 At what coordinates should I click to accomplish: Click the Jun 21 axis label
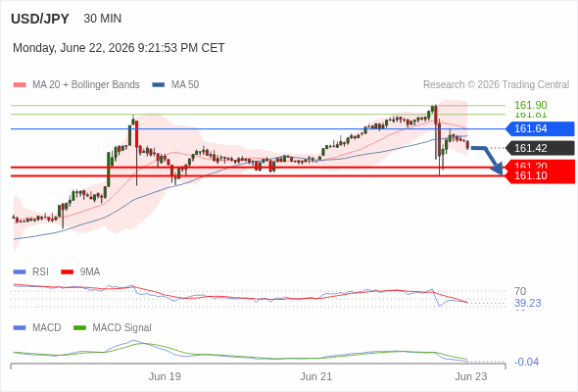click(x=315, y=376)
